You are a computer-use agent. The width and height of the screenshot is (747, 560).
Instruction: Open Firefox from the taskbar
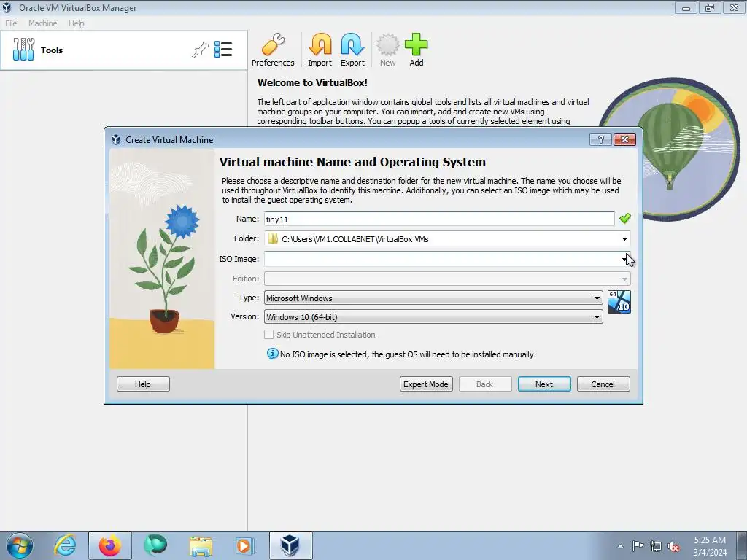point(109,545)
